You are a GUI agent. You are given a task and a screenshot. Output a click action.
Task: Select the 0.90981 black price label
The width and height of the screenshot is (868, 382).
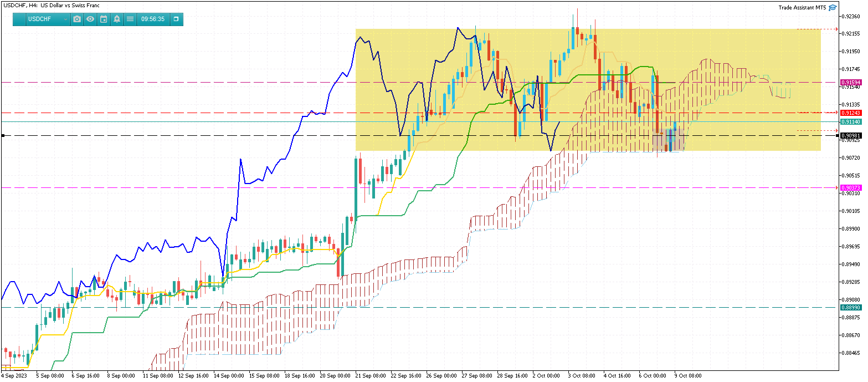851,135
